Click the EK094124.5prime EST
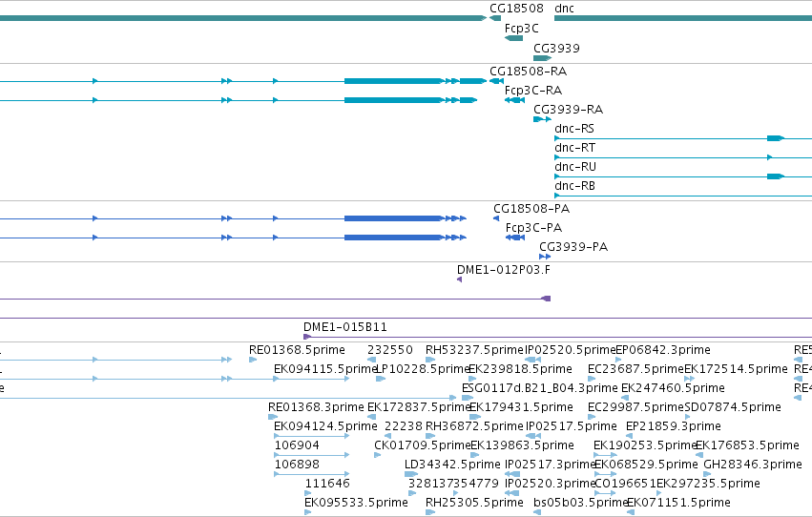Image resolution: width=812 pixels, height=517 pixels. pos(325,426)
